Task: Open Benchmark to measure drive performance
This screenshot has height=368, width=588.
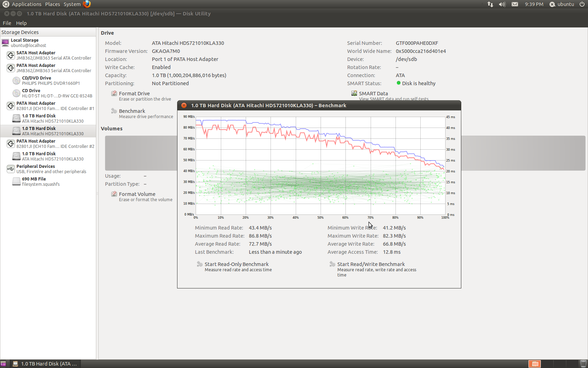Action: point(142,114)
